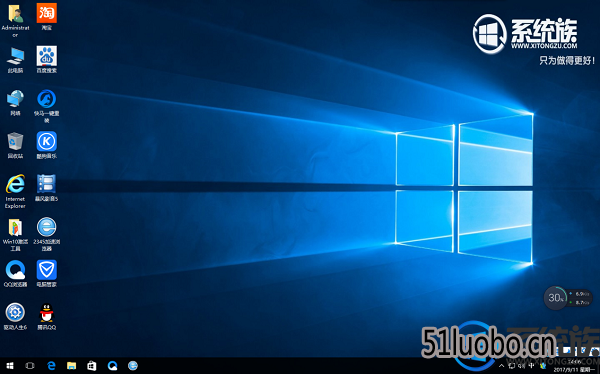Open Kugou Music (酷狗音乐) shortcut
Image resolution: width=600 pixels, height=374 pixels.
click(47, 145)
